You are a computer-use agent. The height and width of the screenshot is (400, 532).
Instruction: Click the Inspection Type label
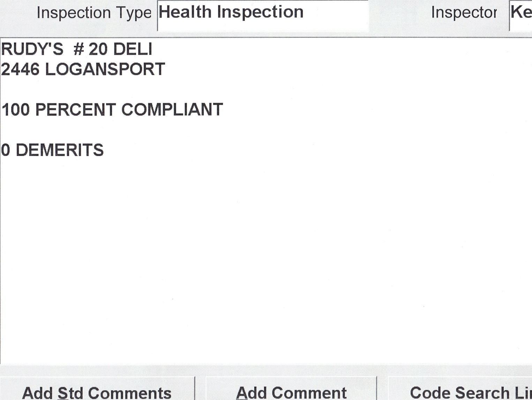(94, 13)
